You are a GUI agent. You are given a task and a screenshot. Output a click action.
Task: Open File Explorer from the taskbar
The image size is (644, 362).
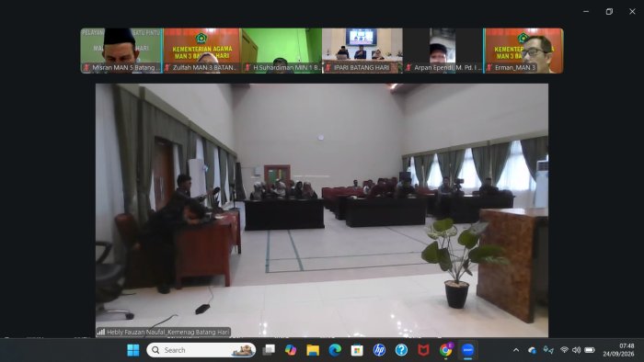tap(313, 350)
